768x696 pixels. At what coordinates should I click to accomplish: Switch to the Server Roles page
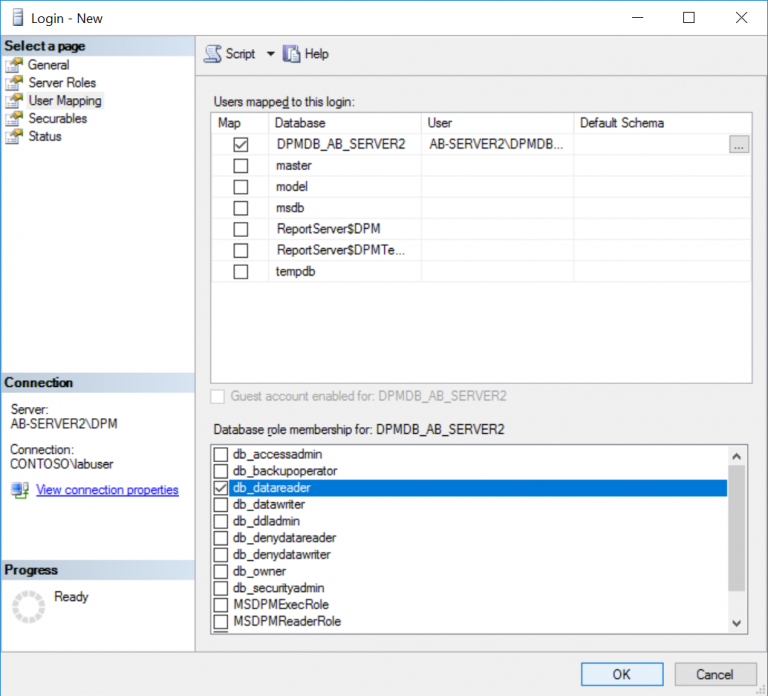coord(62,83)
